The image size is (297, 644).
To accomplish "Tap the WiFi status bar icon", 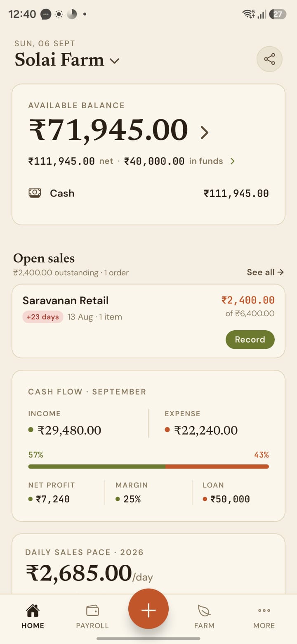I will 249,14.
